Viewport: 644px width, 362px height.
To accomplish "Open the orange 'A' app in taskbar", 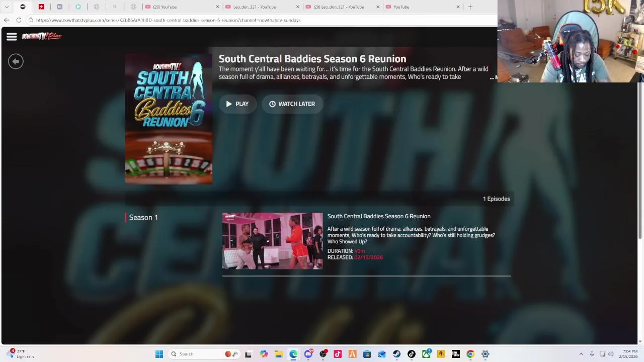I will tap(352, 354).
